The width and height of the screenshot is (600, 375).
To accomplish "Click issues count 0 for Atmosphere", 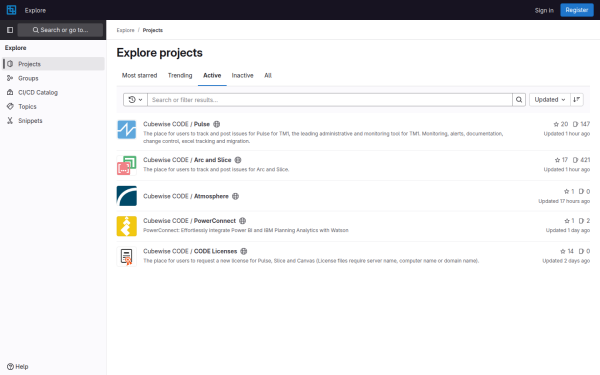I will [584, 191].
